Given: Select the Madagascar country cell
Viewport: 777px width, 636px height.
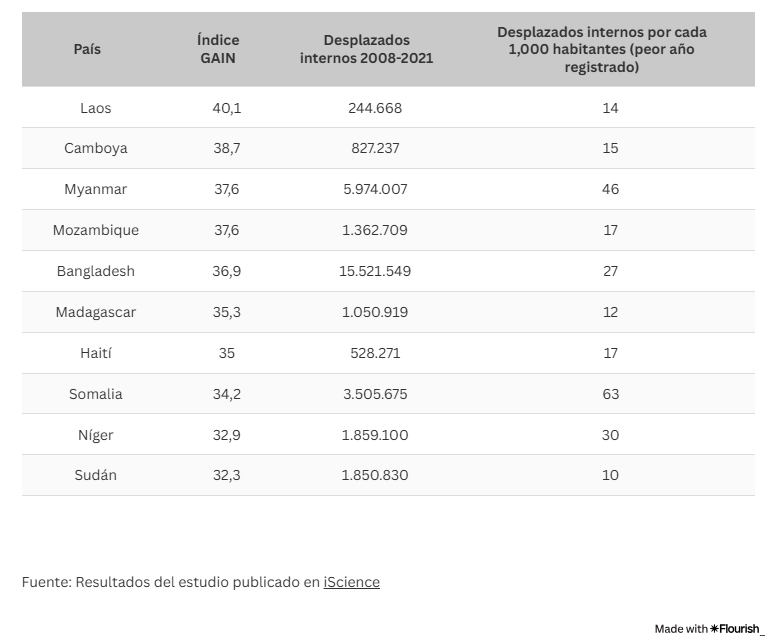Looking at the screenshot, I should point(96,312).
